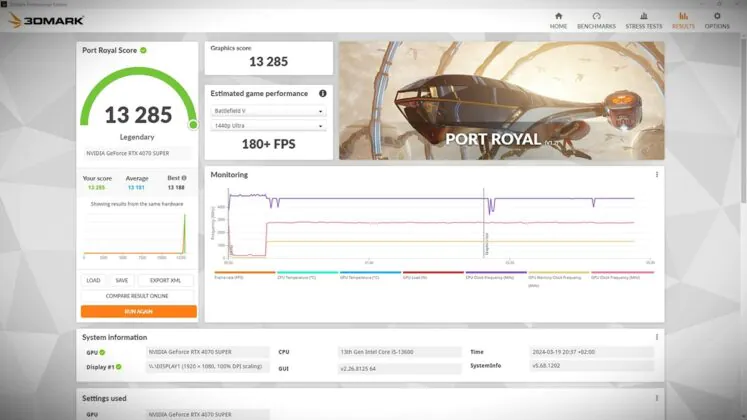Click the LOAD button
The width and height of the screenshot is (747, 420).
93,280
